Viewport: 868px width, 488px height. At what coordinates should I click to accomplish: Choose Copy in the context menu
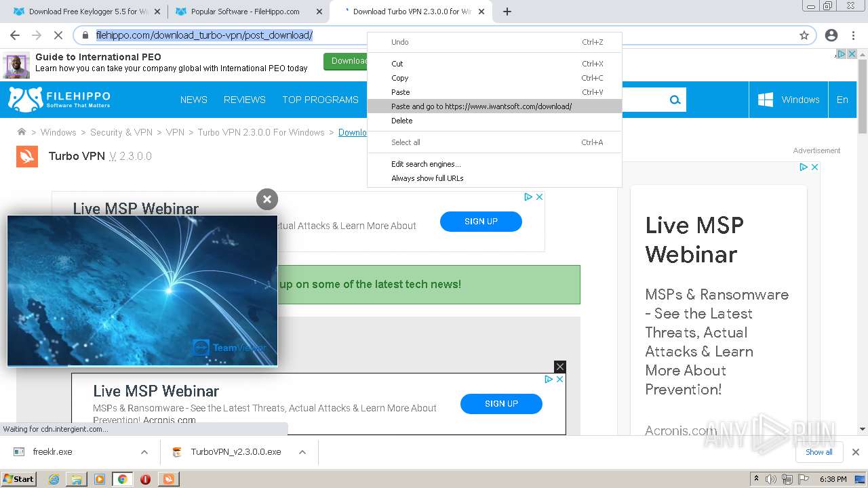pyautogui.click(x=494, y=78)
